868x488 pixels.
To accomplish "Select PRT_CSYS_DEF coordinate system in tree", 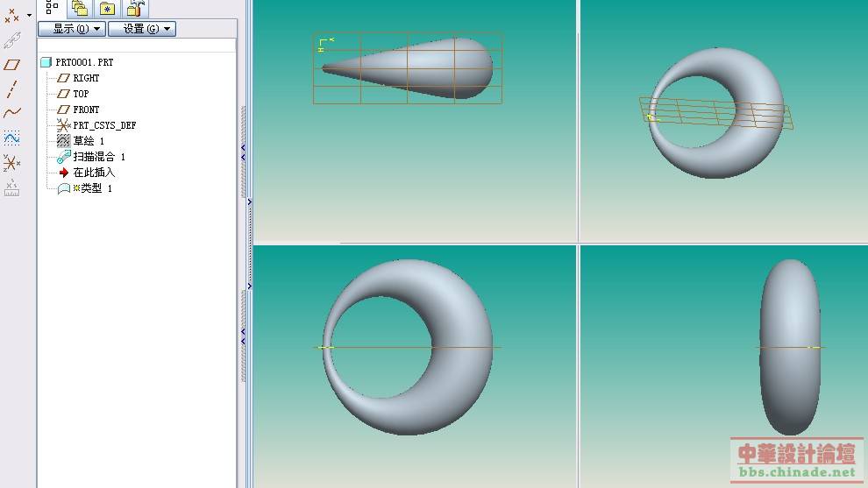I will tap(96, 125).
